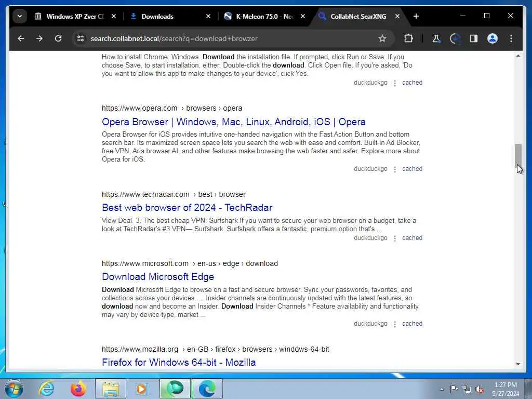Click the green browser taskbar button
Screen dimensions: 532x399
[175, 389]
